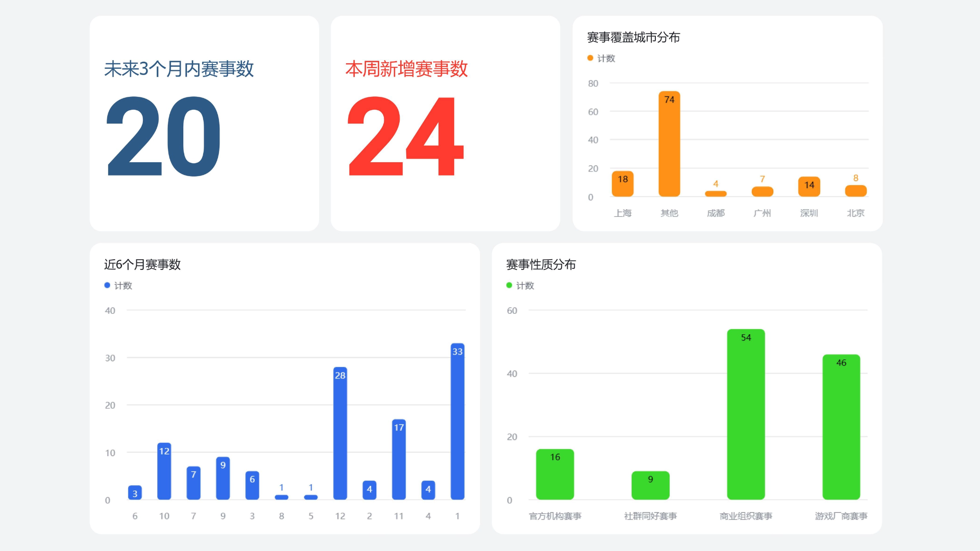
Task: Click the big red number 24 card
Action: pos(406,137)
